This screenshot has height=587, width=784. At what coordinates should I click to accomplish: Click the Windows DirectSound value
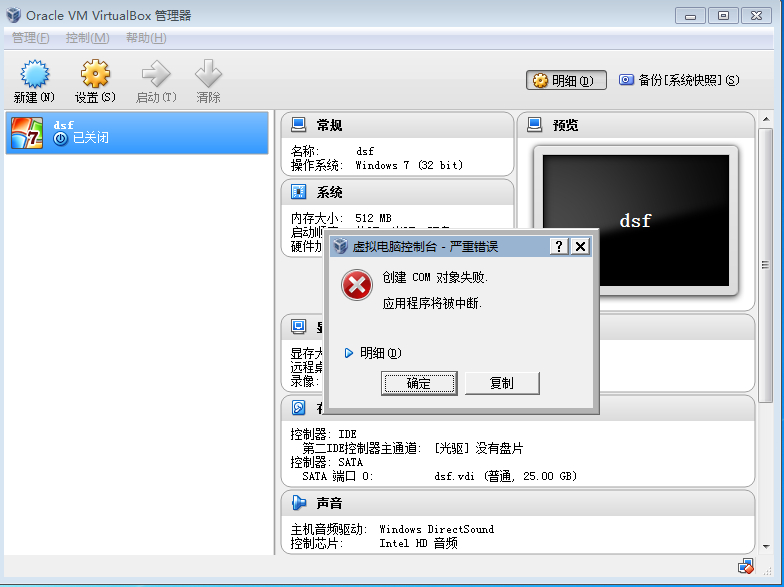click(436, 529)
